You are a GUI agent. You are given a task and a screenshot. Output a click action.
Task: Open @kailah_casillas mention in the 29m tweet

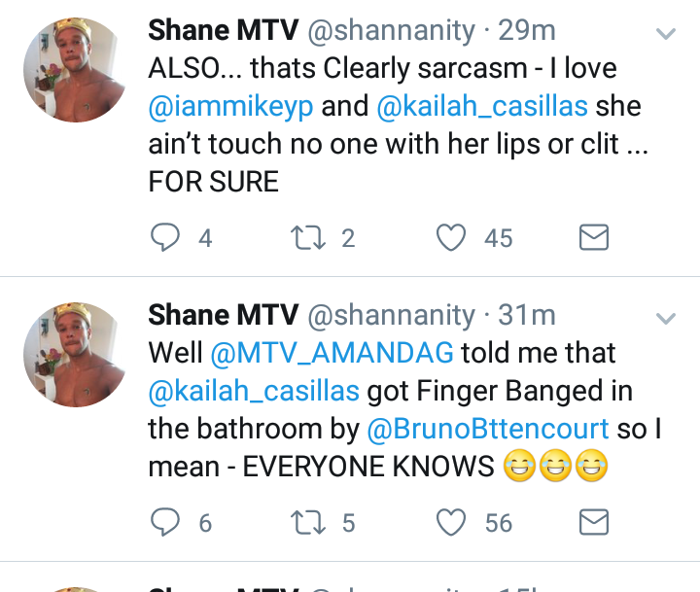click(x=482, y=107)
